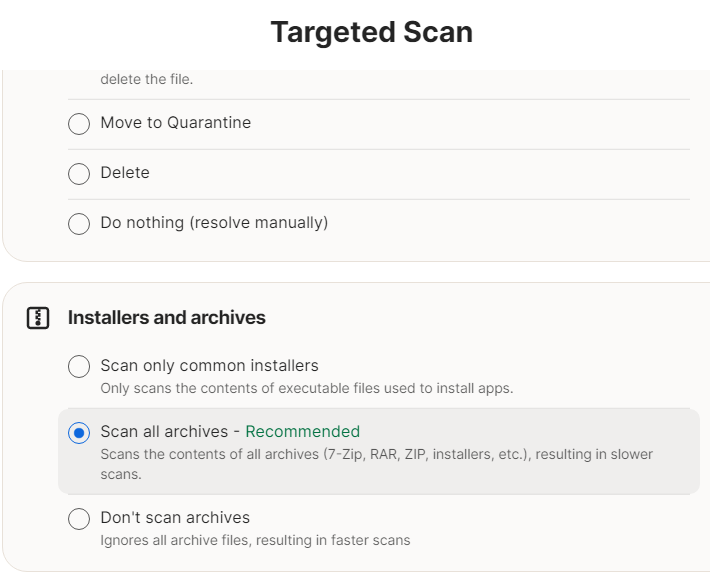Click the Installers and archives section heading
The image size is (710, 585).
point(166,318)
